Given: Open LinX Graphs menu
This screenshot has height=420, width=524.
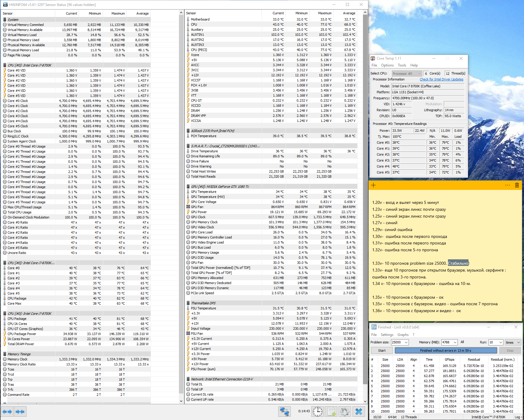Looking at the screenshot, I should tap(403, 335).
